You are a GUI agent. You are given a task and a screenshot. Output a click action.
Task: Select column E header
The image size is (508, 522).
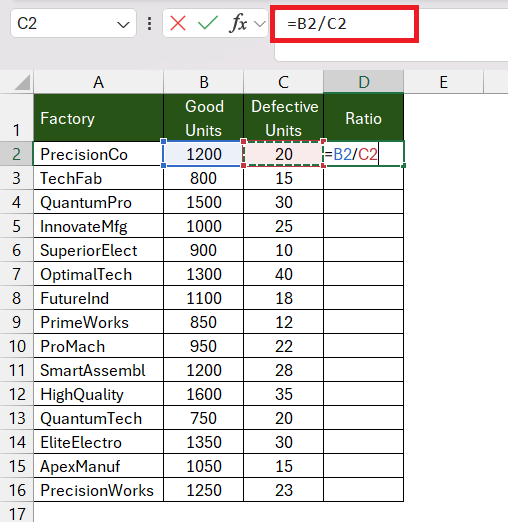point(443,82)
